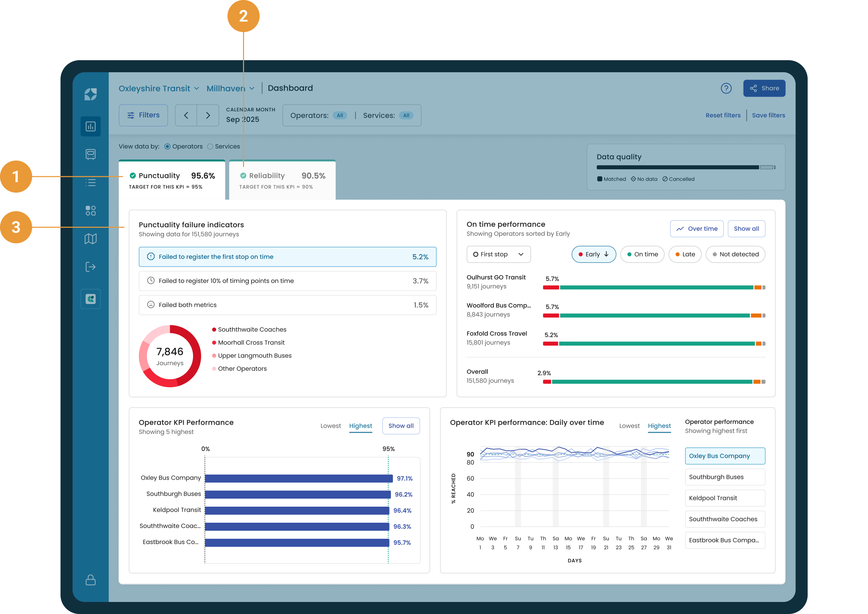
Task: Click the shapes grid sidebar icon
Action: [x=90, y=211]
